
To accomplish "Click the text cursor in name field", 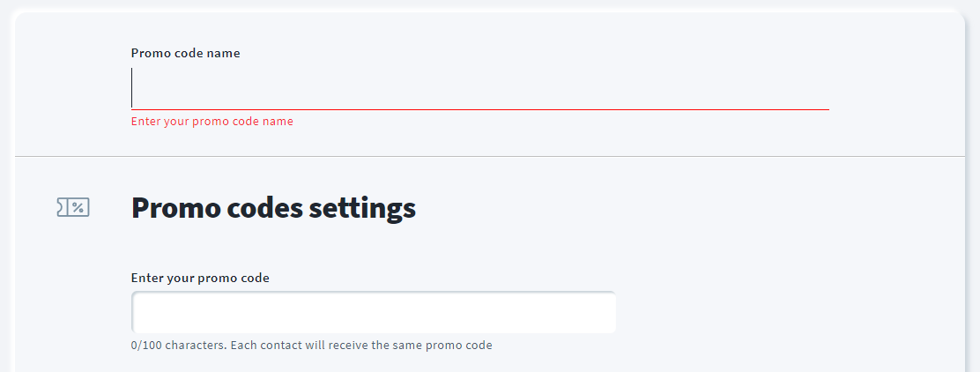I will 132,87.
